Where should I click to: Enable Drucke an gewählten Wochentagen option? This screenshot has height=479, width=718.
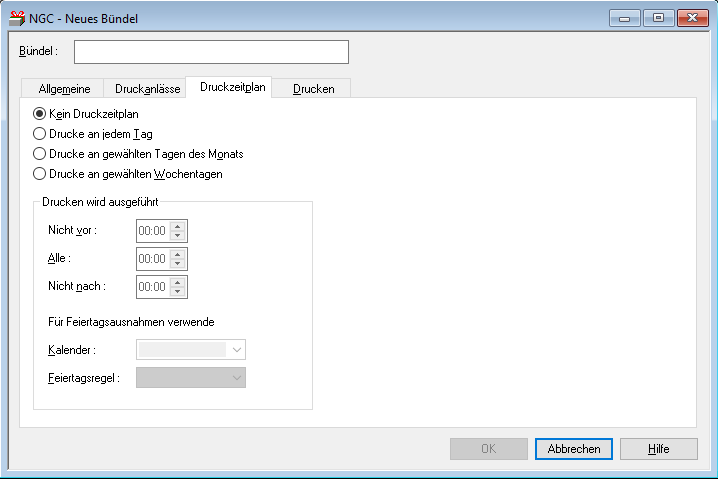tap(40, 174)
